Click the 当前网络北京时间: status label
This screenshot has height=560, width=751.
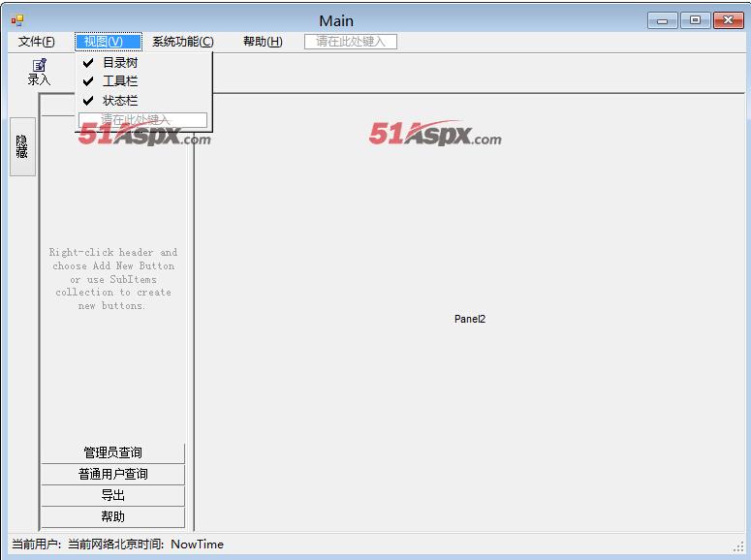[x=116, y=544]
